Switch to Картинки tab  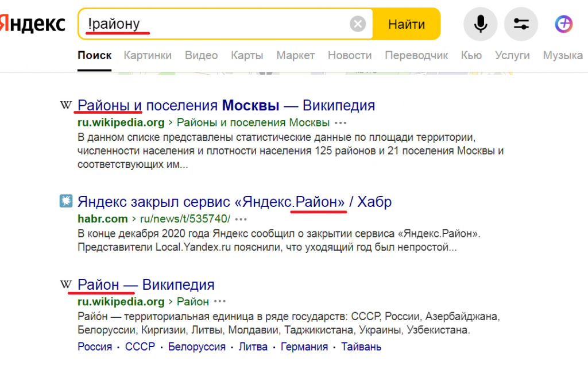(x=148, y=56)
